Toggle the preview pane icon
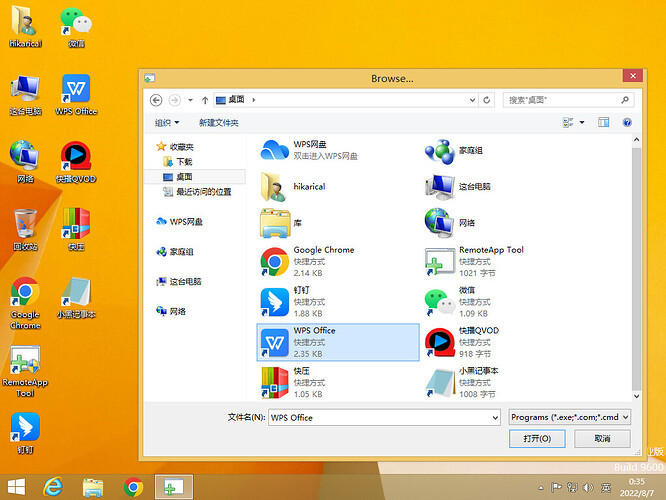The width and height of the screenshot is (666, 500). pyautogui.click(x=604, y=123)
